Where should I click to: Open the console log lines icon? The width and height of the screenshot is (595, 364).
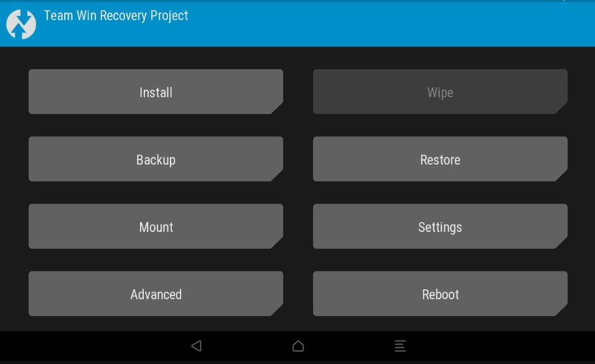[x=400, y=346]
